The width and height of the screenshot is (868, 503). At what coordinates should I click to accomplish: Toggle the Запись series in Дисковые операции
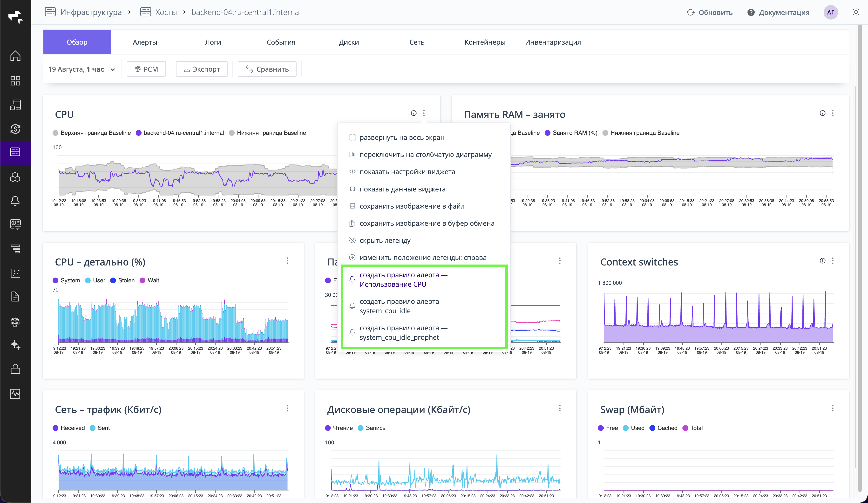pyautogui.click(x=372, y=428)
